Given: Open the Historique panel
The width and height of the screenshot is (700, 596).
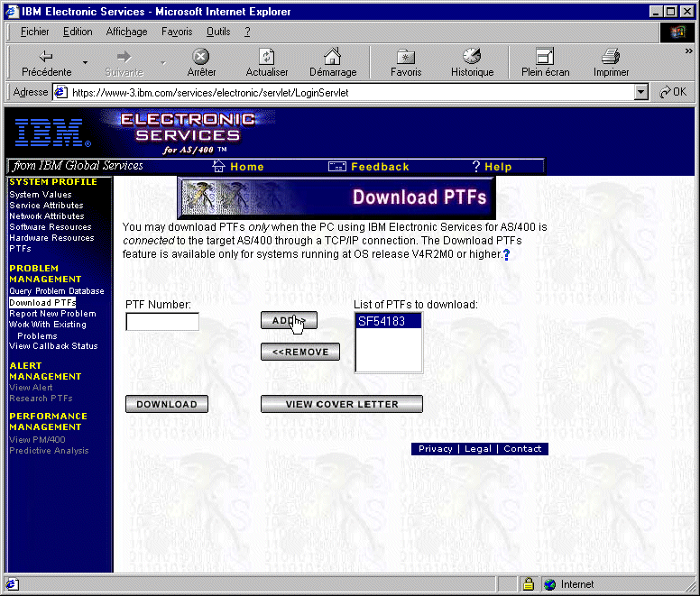Looking at the screenshot, I should click(472, 62).
